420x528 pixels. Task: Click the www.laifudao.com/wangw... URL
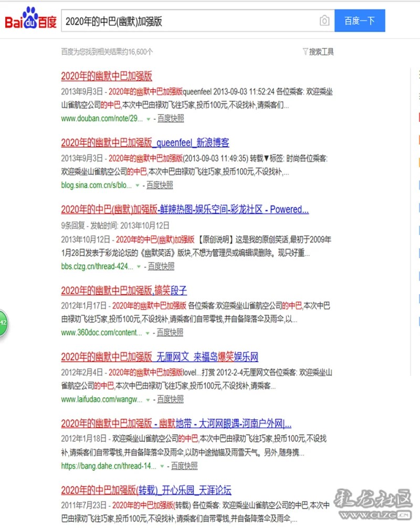(x=102, y=399)
